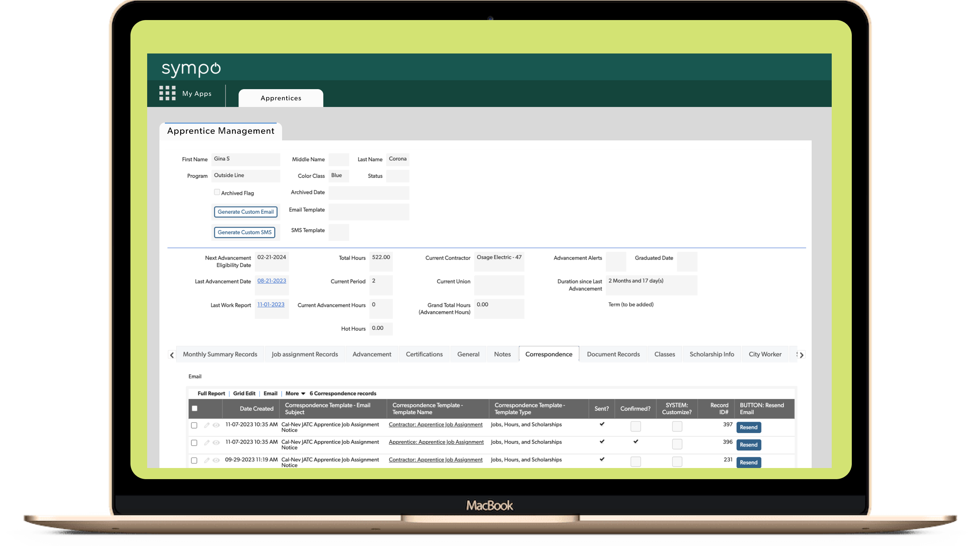Select the row checkbox for record 396
This screenshot has width=980, height=546.
(194, 443)
